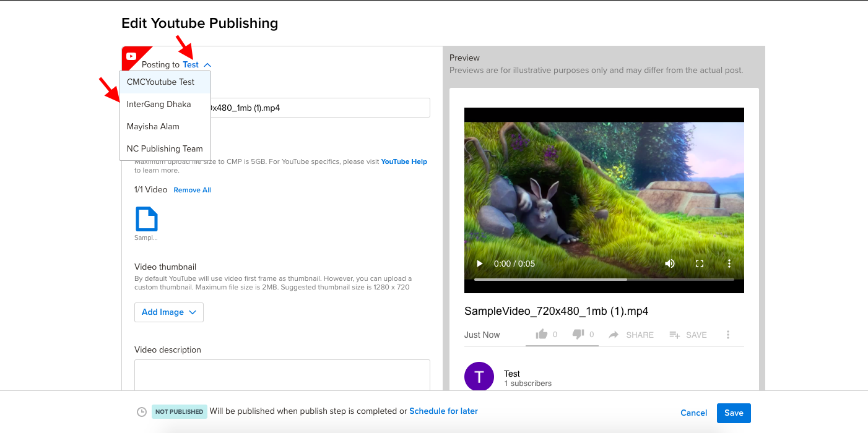Open the YouTube Help link
This screenshot has height=433, width=868.
pos(404,161)
